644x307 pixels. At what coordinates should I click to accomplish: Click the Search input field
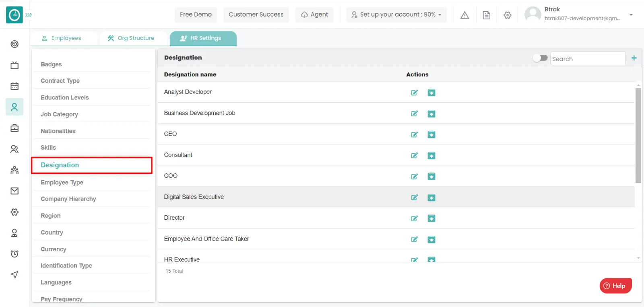point(588,58)
